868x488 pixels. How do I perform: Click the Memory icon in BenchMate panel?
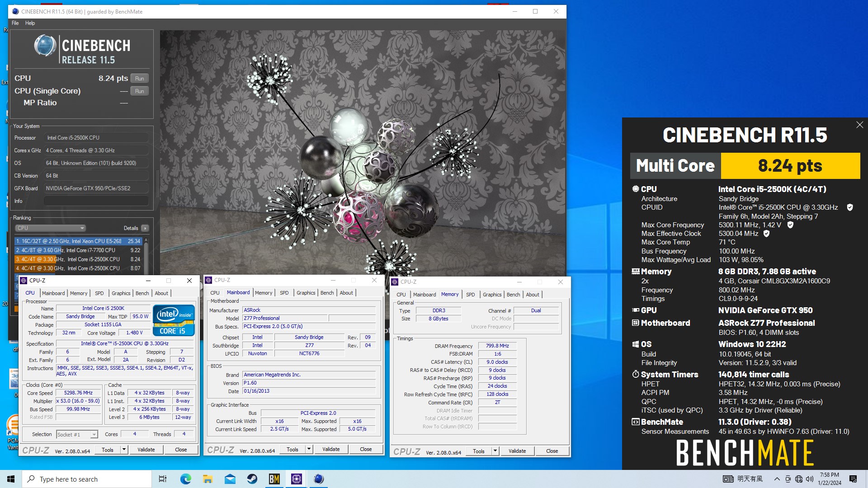point(635,272)
